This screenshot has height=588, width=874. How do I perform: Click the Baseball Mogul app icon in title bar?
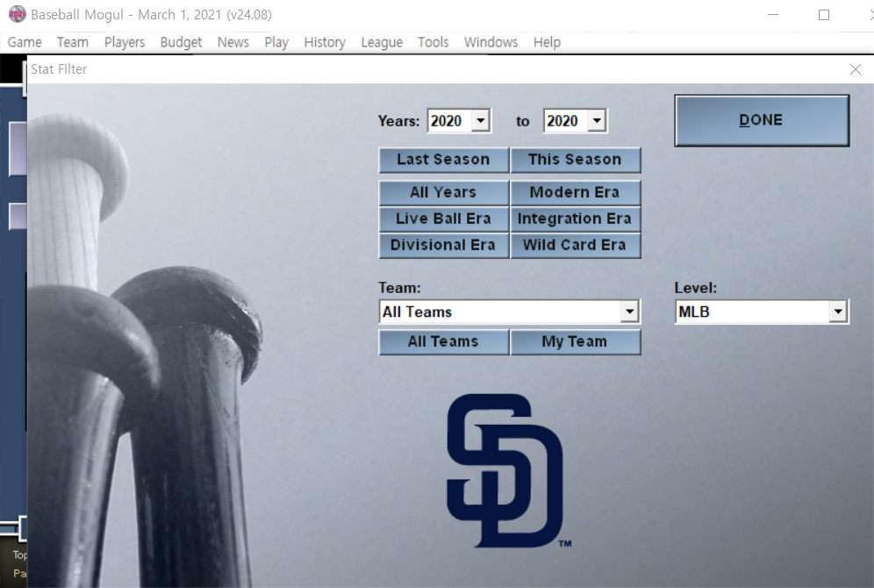click(18, 15)
